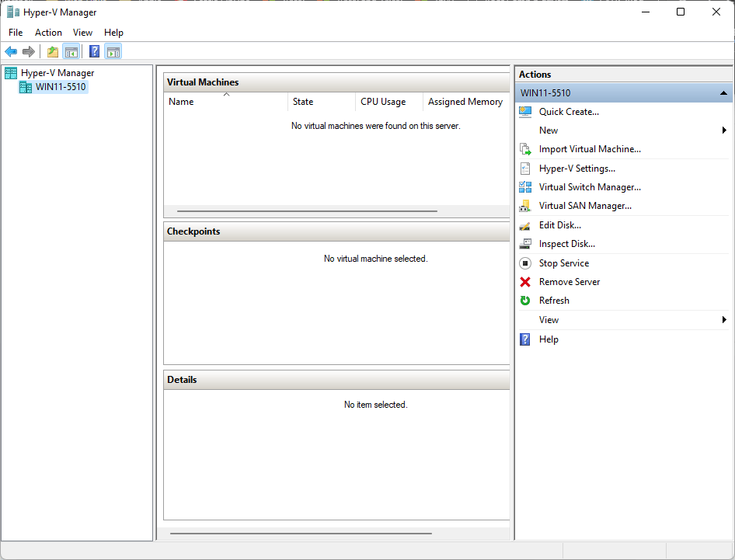Click the Up one level folder icon
Image resolution: width=735 pixels, height=560 pixels.
[53, 51]
